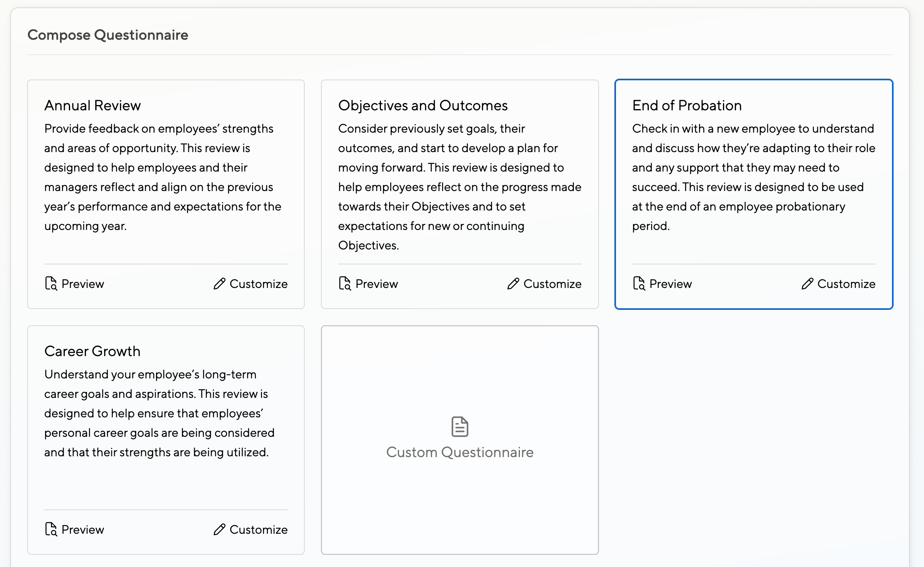Open Customize text for Career Growth template
This screenshot has width=924, height=567.
click(258, 530)
